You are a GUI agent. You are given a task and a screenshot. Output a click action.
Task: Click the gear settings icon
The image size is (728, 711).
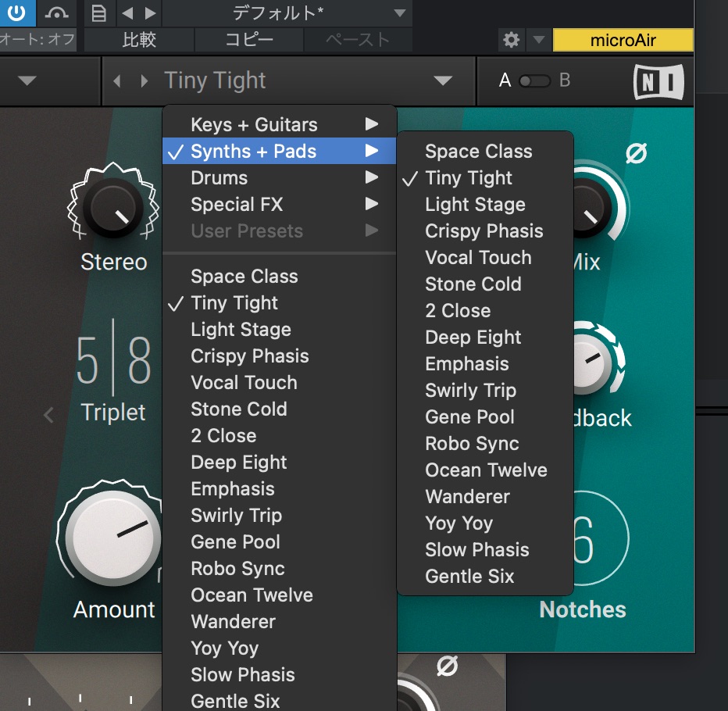coord(512,40)
